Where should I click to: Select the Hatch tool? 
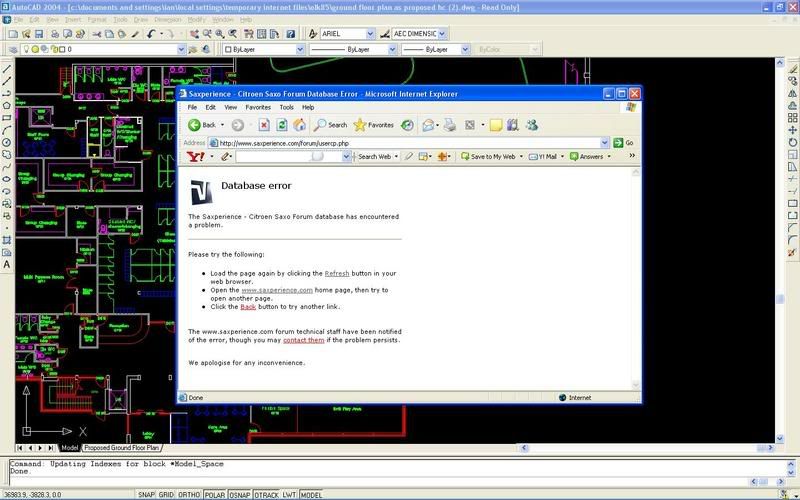pyautogui.click(x=7, y=240)
